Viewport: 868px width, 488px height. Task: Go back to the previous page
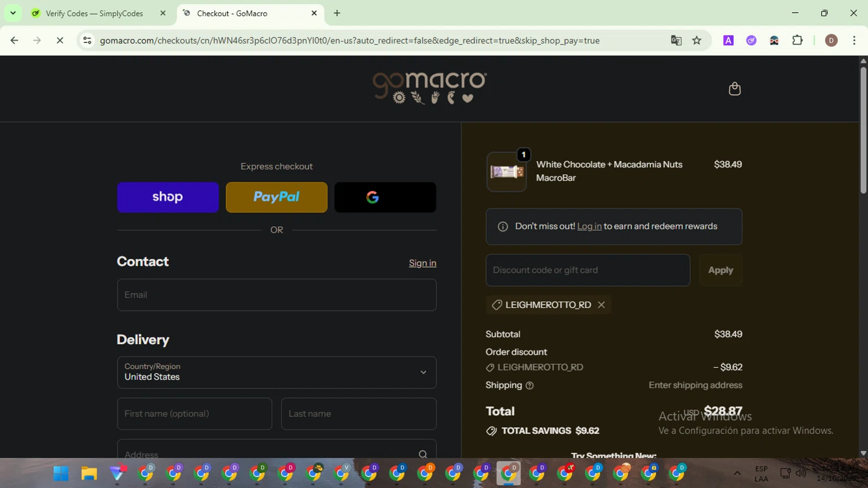coord(14,41)
